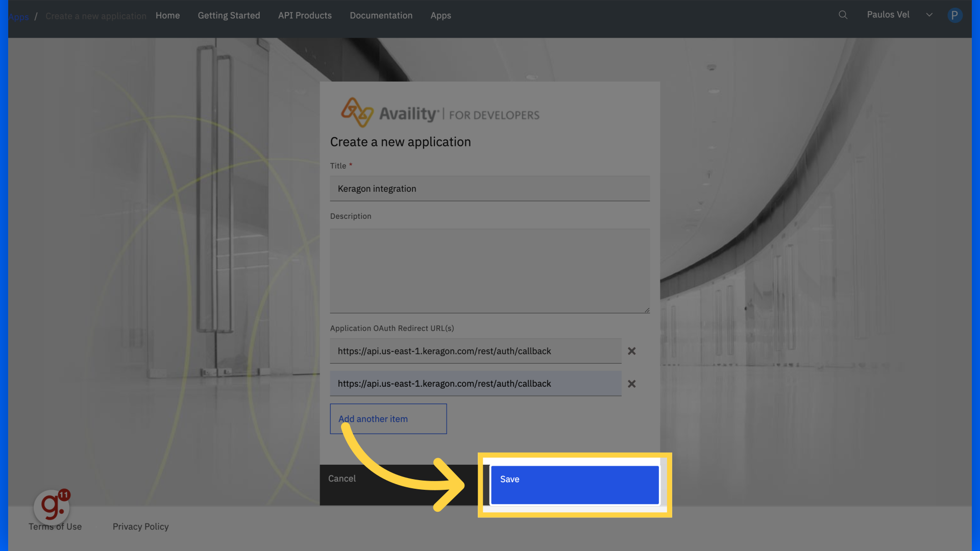Click the Apps breadcrumb link
This screenshot has height=551, width=980.
(18, 16)
